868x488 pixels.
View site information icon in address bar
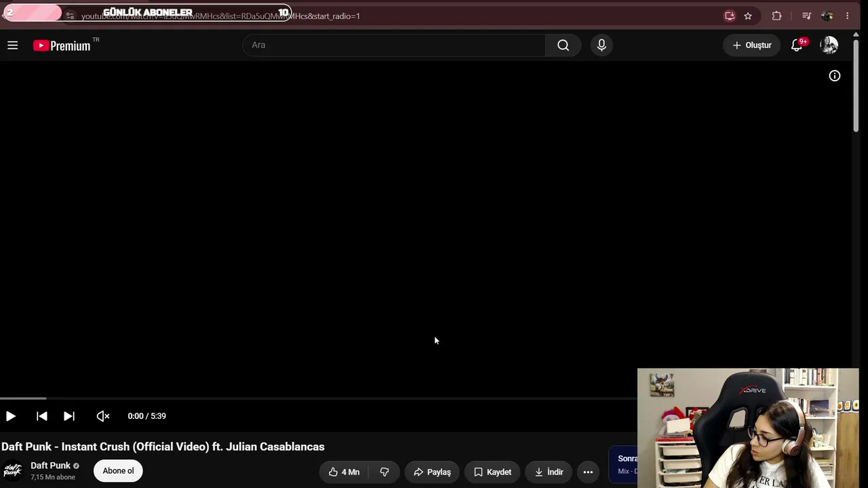coord(70,16)
